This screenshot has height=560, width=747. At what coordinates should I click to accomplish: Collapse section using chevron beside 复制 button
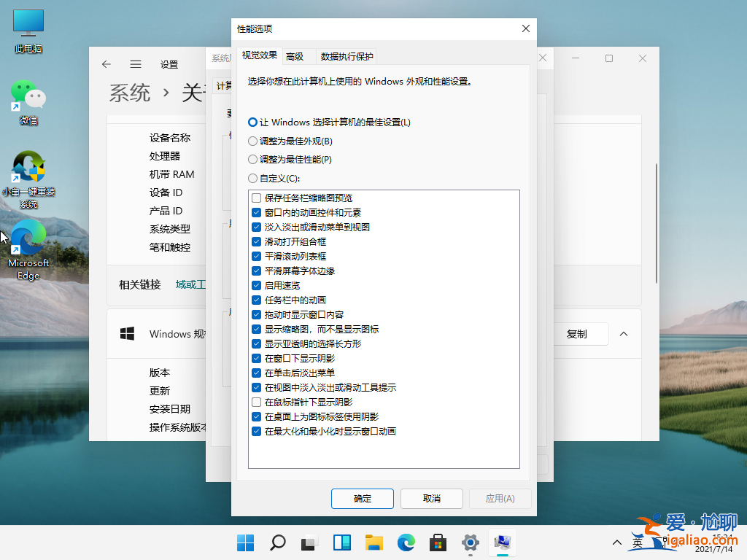624,334
